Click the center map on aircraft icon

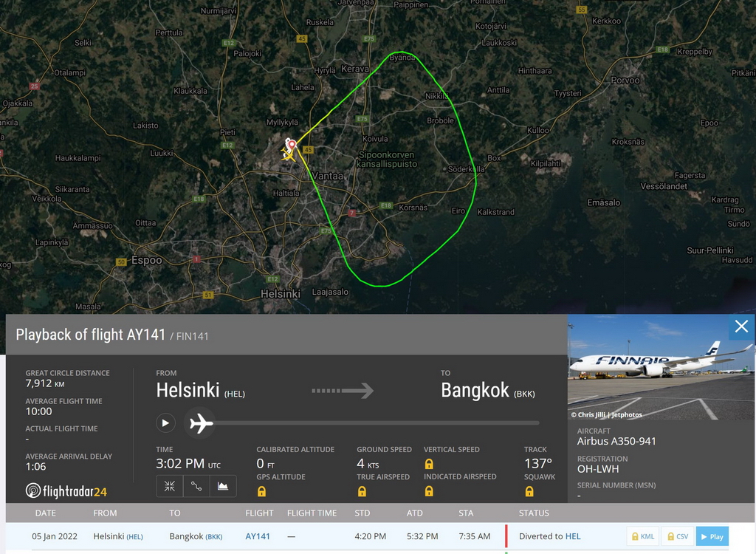point(170,486)
